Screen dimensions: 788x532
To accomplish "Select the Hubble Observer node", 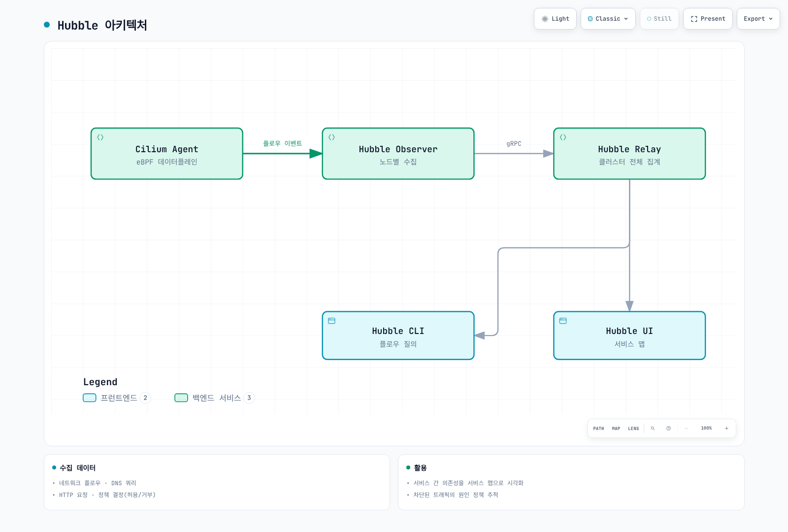I will tap(398, 154).
